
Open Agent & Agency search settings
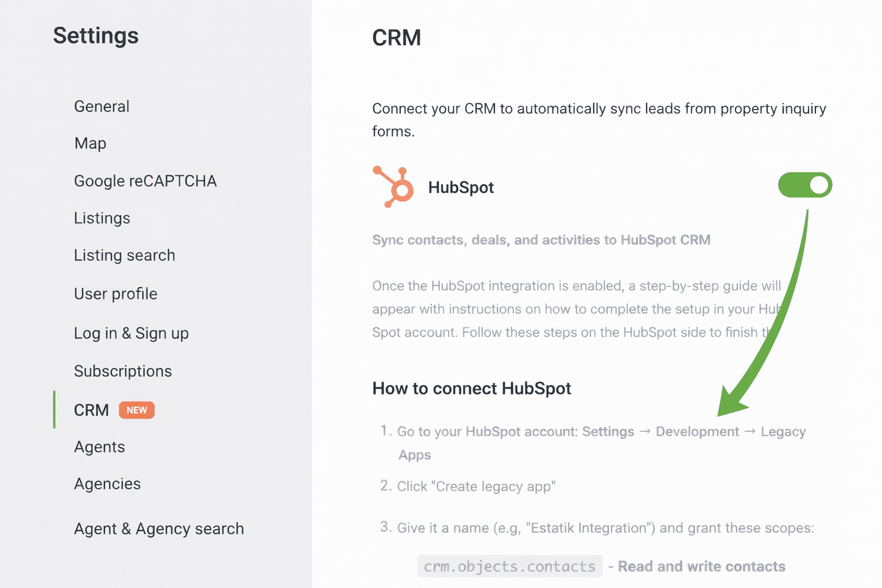pos(159,528)
